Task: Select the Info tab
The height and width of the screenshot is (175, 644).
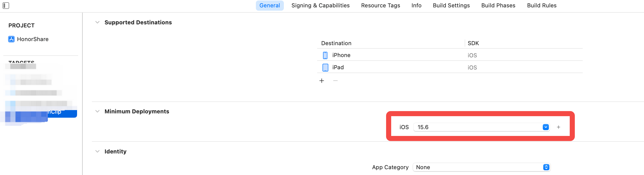Action: (x=416, y=5)
